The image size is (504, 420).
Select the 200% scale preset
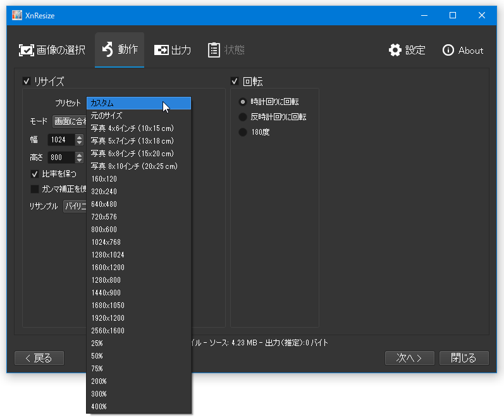point(138,381)
